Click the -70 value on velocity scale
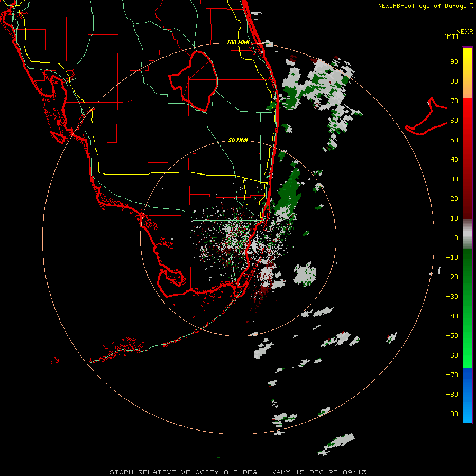Viewport: 476px width, 476px height. point(452,374)
